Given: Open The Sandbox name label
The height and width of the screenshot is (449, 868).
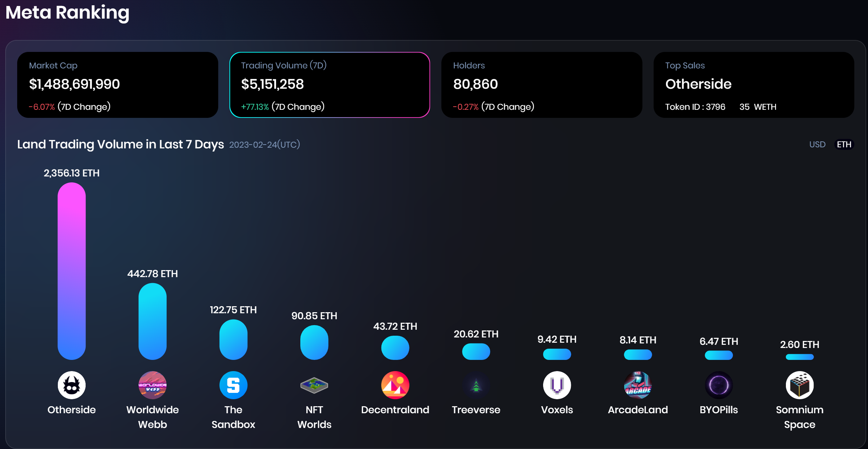Looking at the screenshot, I should (x=233, y=417).
